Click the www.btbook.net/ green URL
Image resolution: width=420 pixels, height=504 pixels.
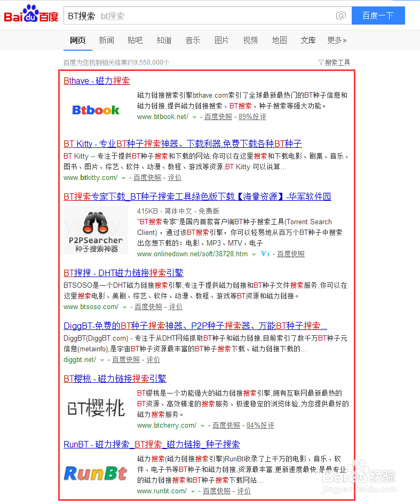click(163, 117)
